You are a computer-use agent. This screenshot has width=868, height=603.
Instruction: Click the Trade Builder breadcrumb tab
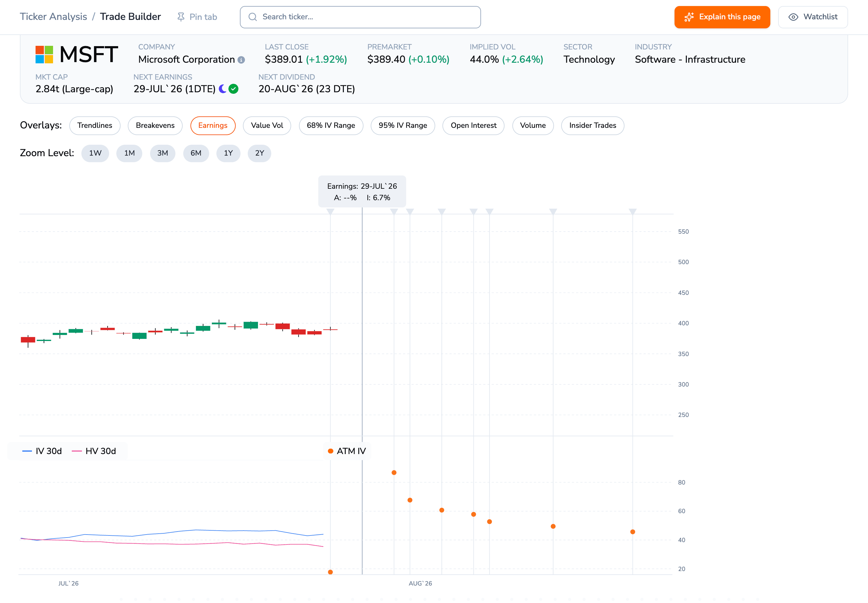[130, 17]
